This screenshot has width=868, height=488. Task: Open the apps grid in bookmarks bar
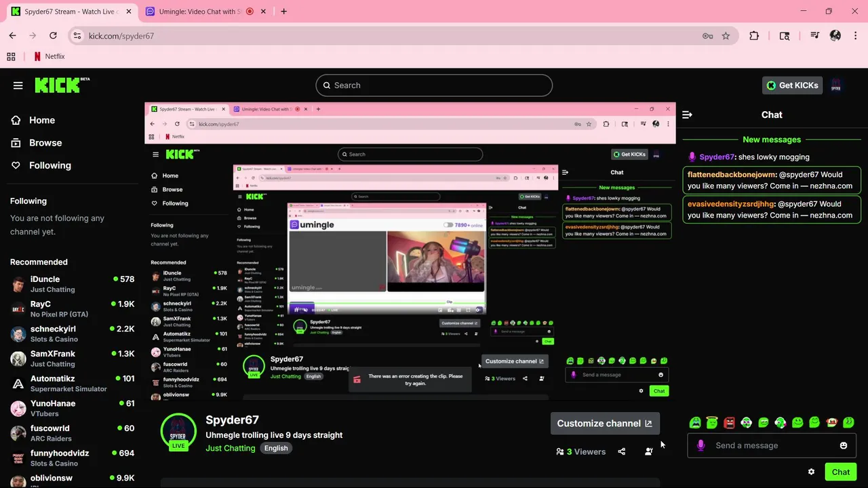[11, 57]
